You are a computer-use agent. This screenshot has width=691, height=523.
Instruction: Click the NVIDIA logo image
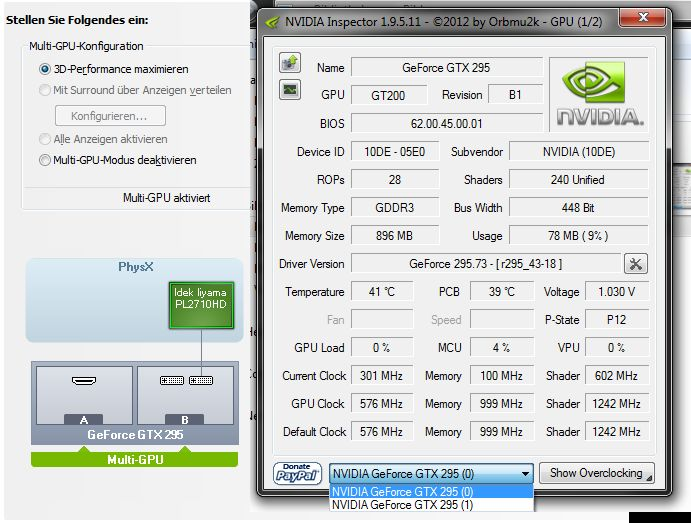pyautogui.click(x=600, y=94)
